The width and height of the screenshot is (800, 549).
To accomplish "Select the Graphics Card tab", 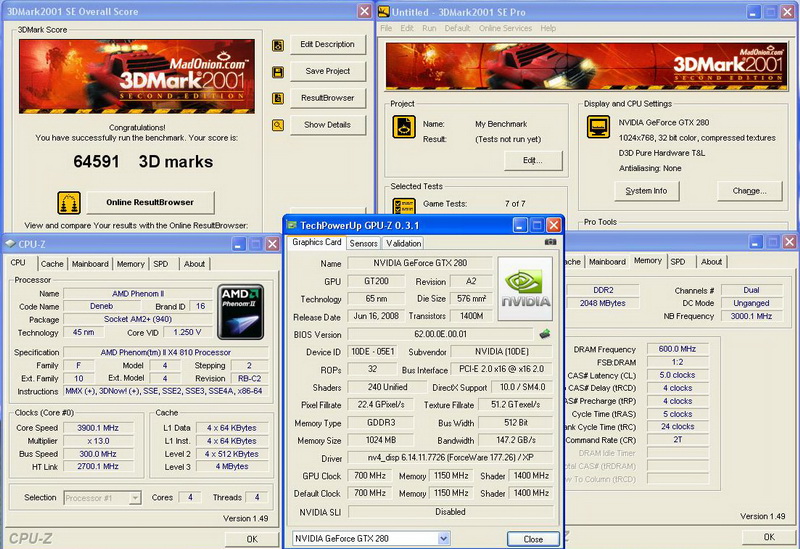I will pyautogui.click(x=316, y=242).
